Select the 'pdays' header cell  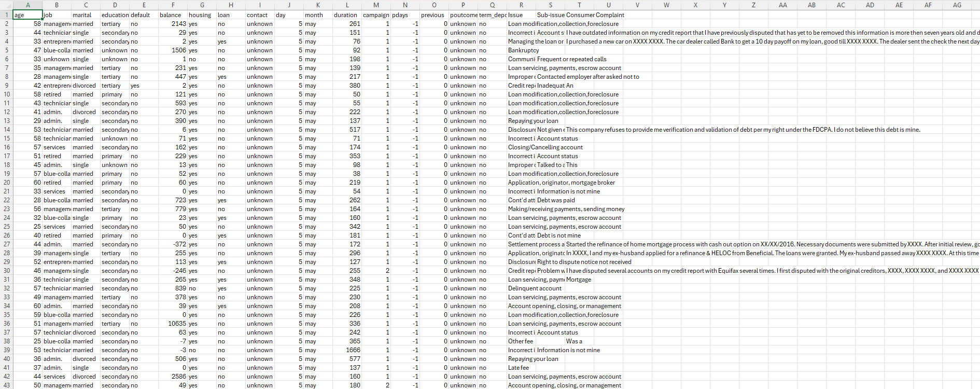(x=405, y=15)
